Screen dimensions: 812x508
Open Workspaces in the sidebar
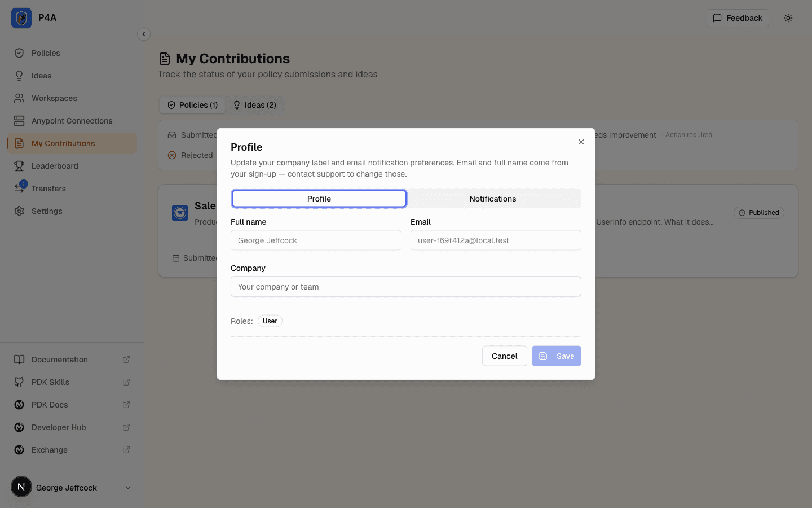(x=72, y=98)
